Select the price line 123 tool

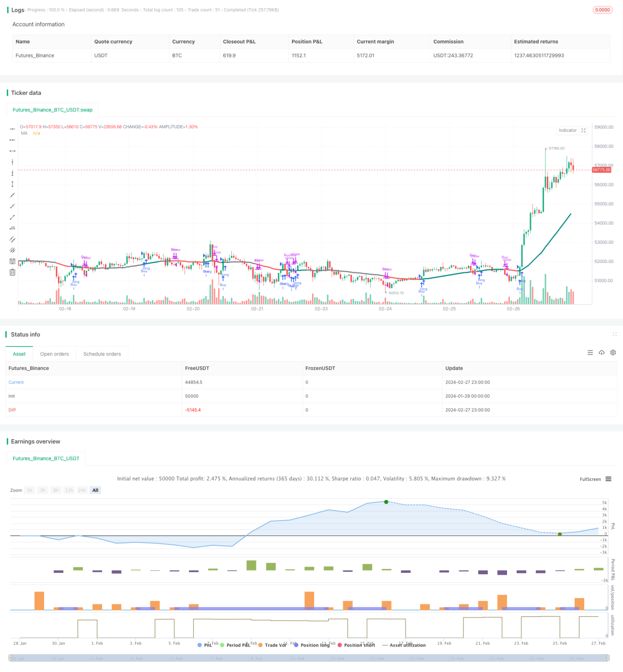(x=12, y=228)
